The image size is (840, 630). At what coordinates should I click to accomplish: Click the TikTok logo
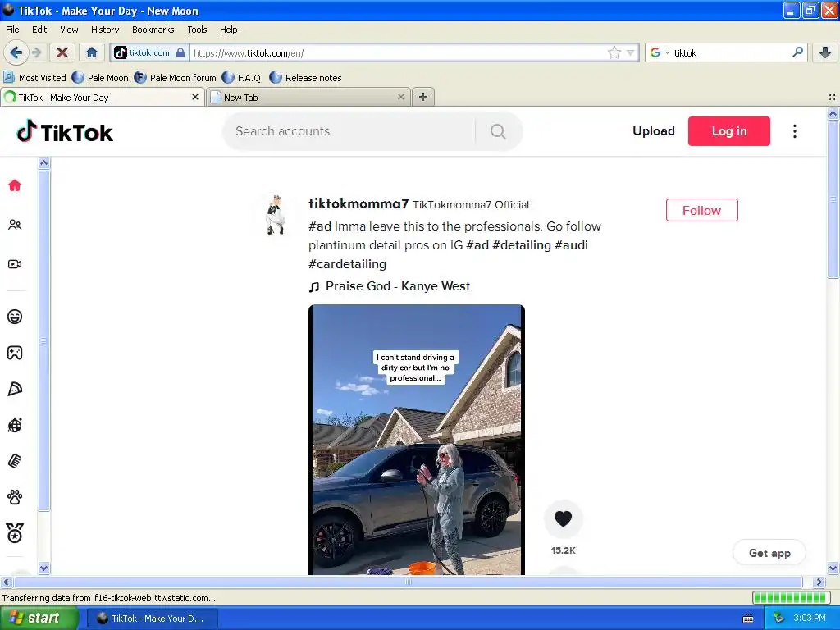pos(65,132)
